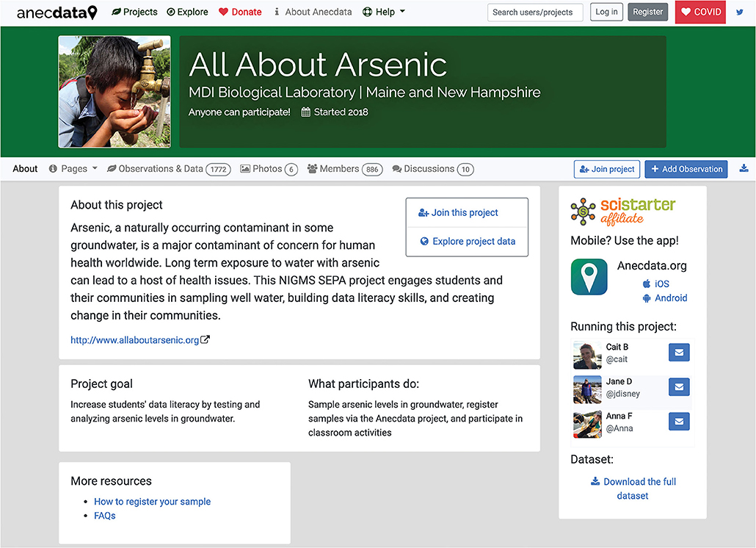Screen dimensions: 756x548
Task: Click the Observations count badge 1772
Action: coord(219,169)
